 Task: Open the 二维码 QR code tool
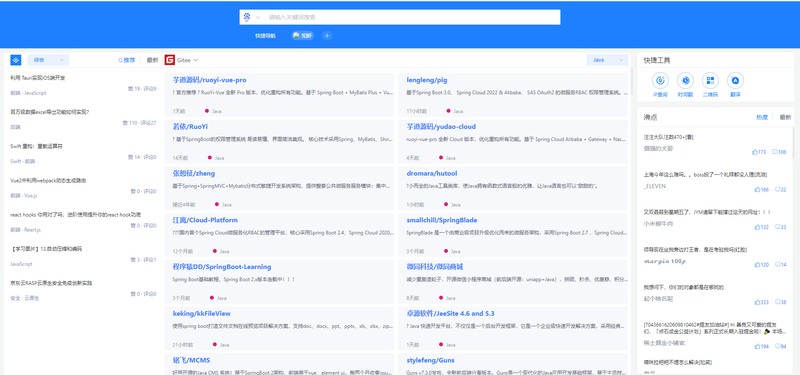pyautogui.click(x=710, y=84)
